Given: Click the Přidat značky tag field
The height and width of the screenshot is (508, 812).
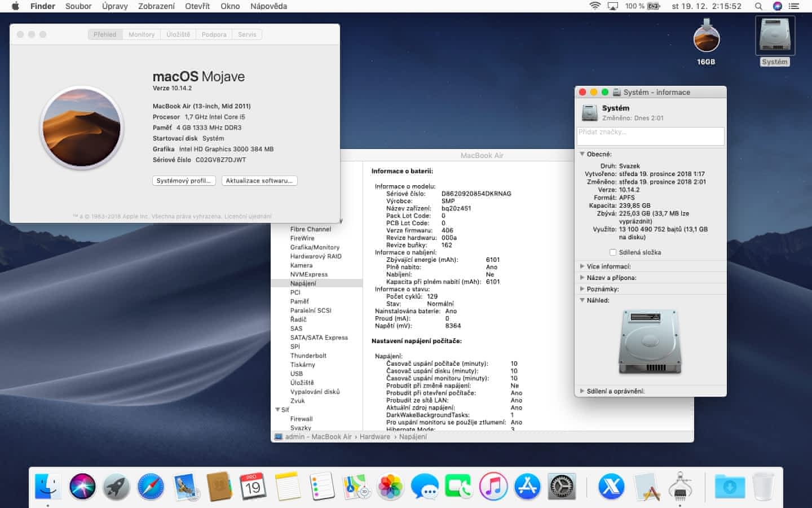Looking at the screenshot, I should click(x=650, y=135).
